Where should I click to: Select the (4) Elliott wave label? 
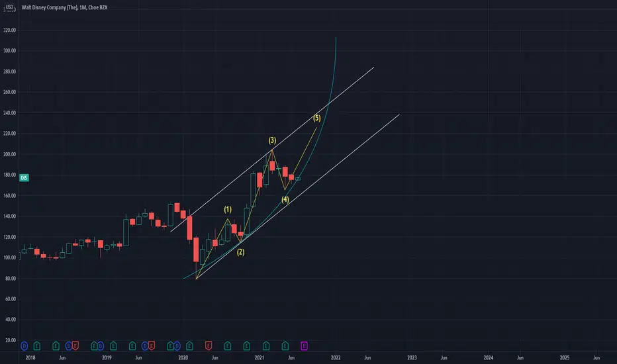pyautogui.click(x=285, y=199)
